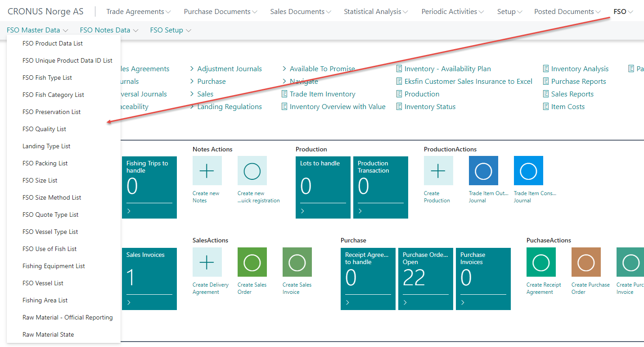Choose FSO Vessel List menu entry
Image resolution: width=644 pixels, height=347 pixels.
click(43, 283)
